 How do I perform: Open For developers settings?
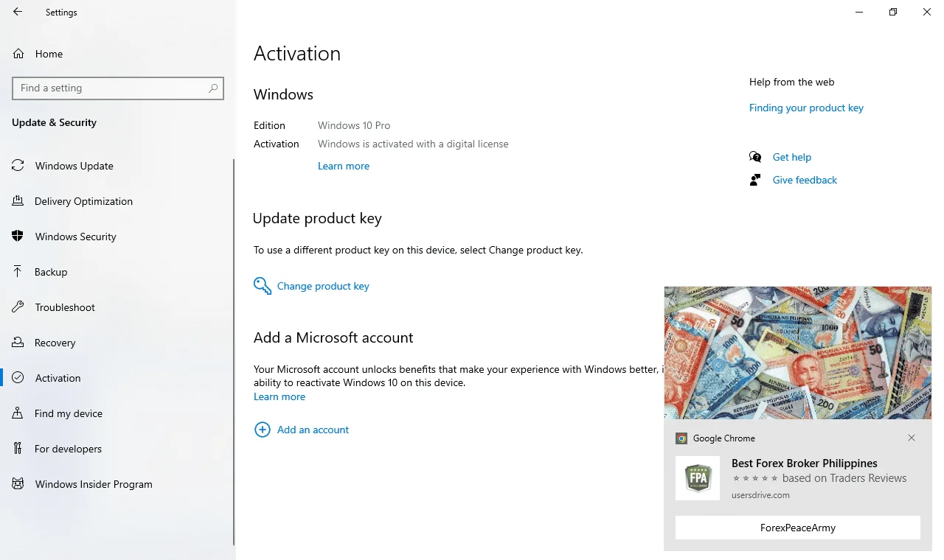pos(68,449)
